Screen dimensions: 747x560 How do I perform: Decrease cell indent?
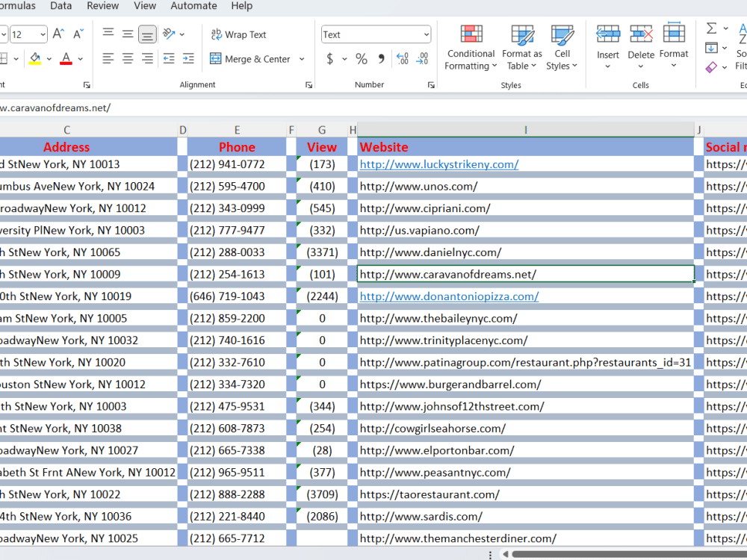click(x=169, y=58)
